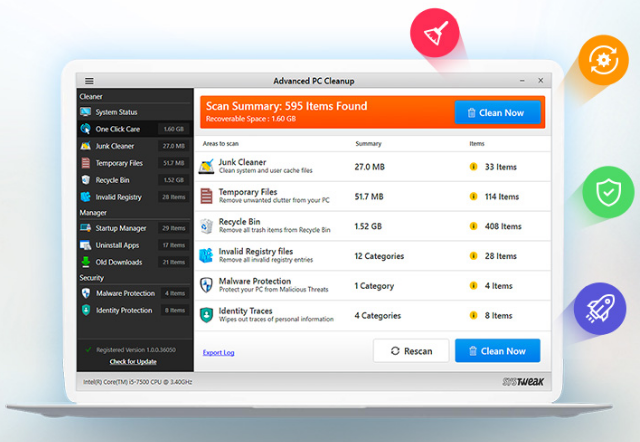Click the Registered Version text

point(136,350)
